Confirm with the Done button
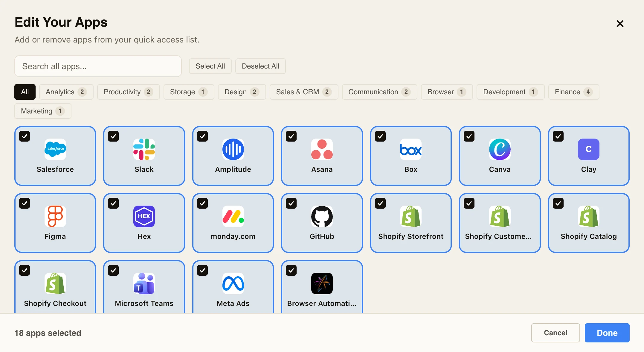644x352 pixels. tap(607, 333)
